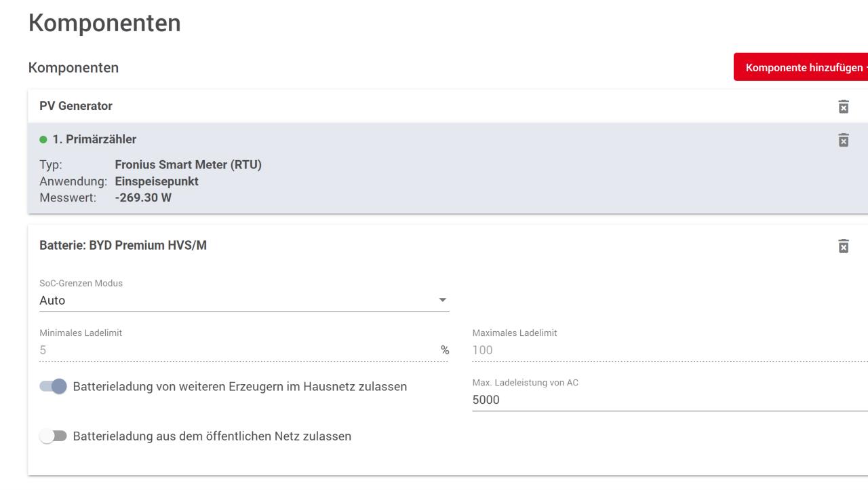Click the green Primärzähler status dot
The width and height of the screenshot is (868, 490).
43,140
